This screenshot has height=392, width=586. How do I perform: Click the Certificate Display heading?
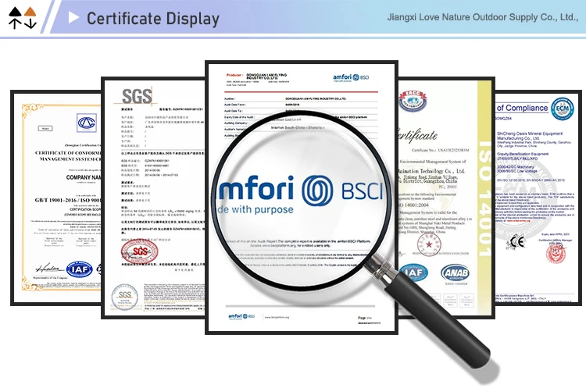(x=153, y=19)
